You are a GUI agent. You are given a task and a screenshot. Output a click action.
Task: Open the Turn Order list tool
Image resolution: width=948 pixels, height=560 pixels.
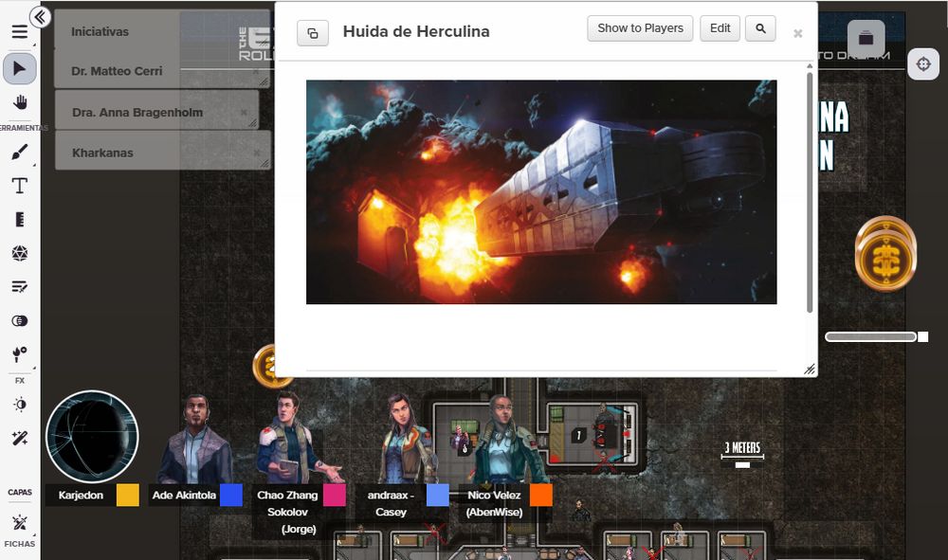pyautogui.click(x=19, y=287)
